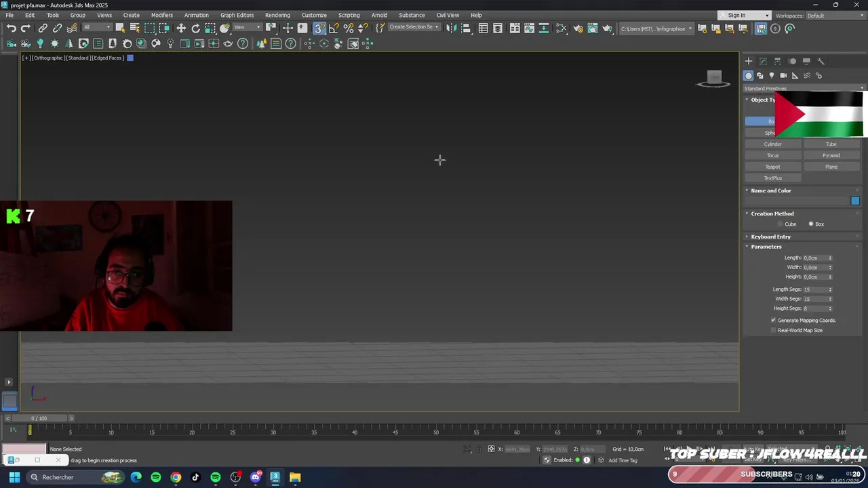Click the Bind to Space Warp icon

(x=72, y=28)
